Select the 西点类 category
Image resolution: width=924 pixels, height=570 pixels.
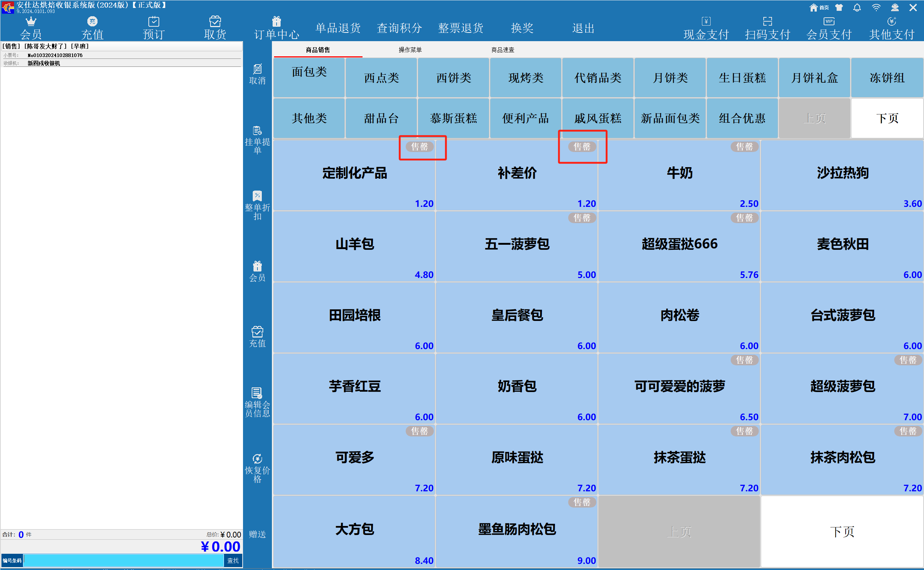[x=381, y=78]
